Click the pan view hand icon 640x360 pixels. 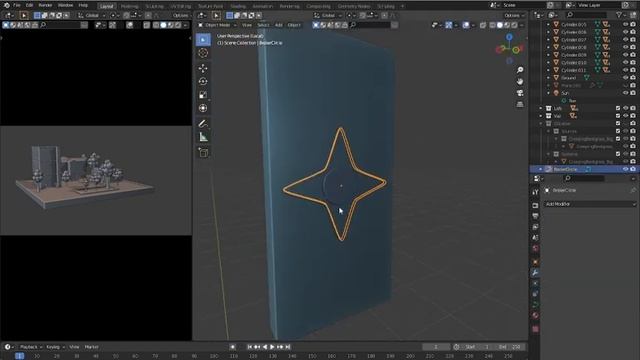pos(520,82)
